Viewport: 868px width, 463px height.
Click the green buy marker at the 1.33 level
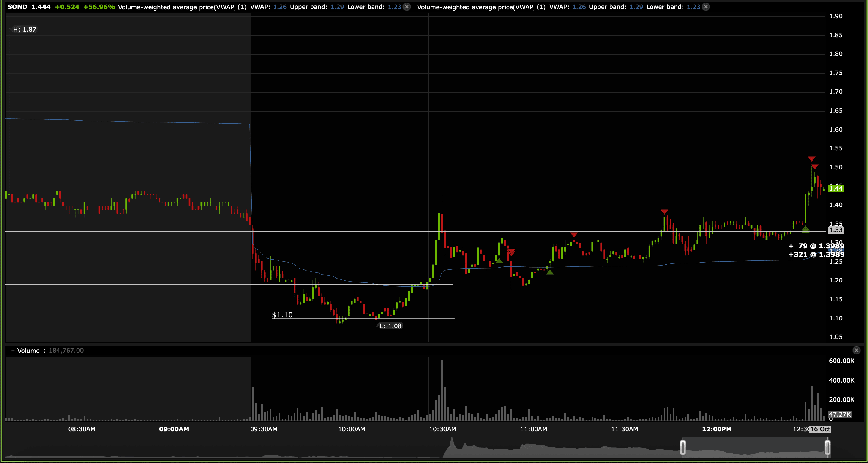(x=805, y=229)
